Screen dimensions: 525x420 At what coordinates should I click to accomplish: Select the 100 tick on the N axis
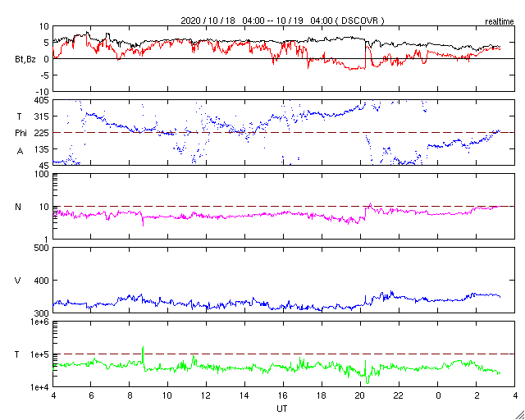[x=42, y=175]
